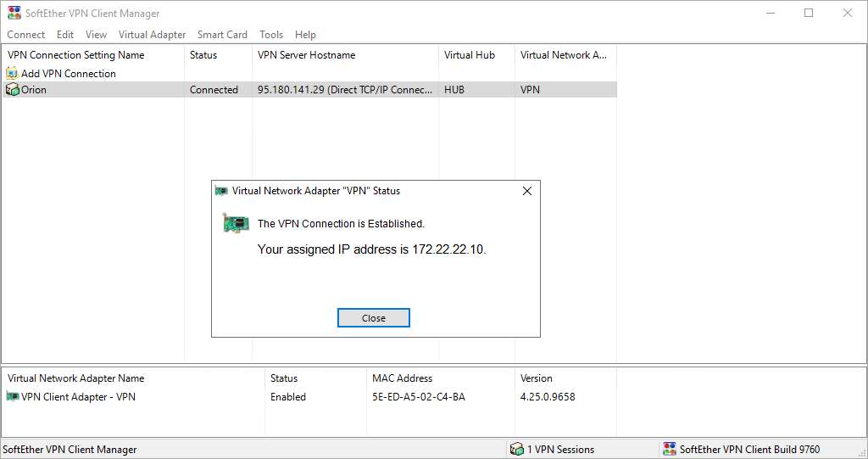Viewport: 868px width, 459px height.
Task: Click the SoftEther build status bar icon
Action: pyautogui.click(x=670, y=449)
